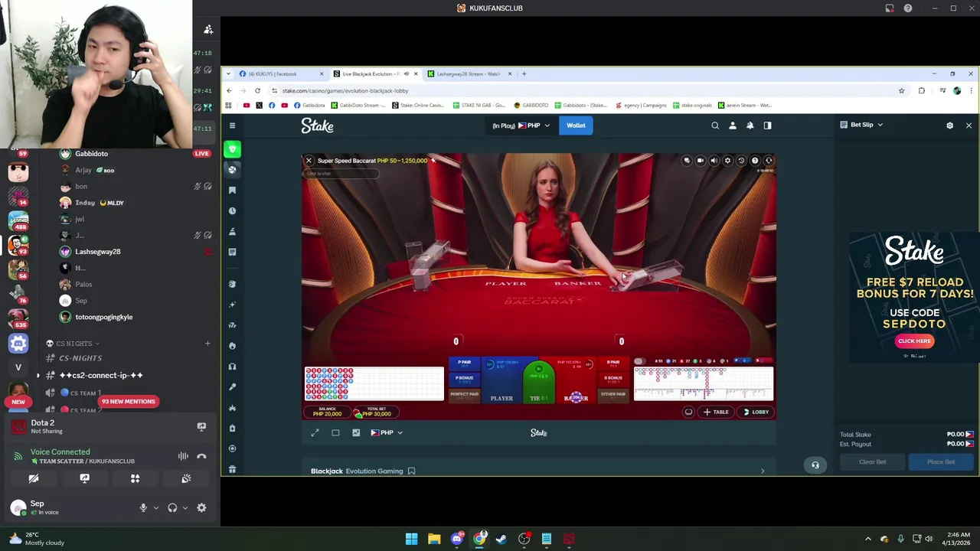
Task: Mute the Discord microphone
Action: pyautogui.click(x=143, y=507)
